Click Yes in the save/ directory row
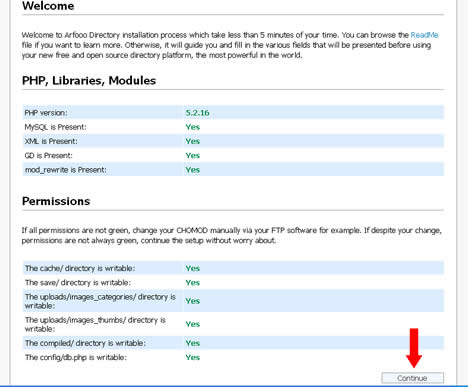The image size is (468, 387). 193,283
